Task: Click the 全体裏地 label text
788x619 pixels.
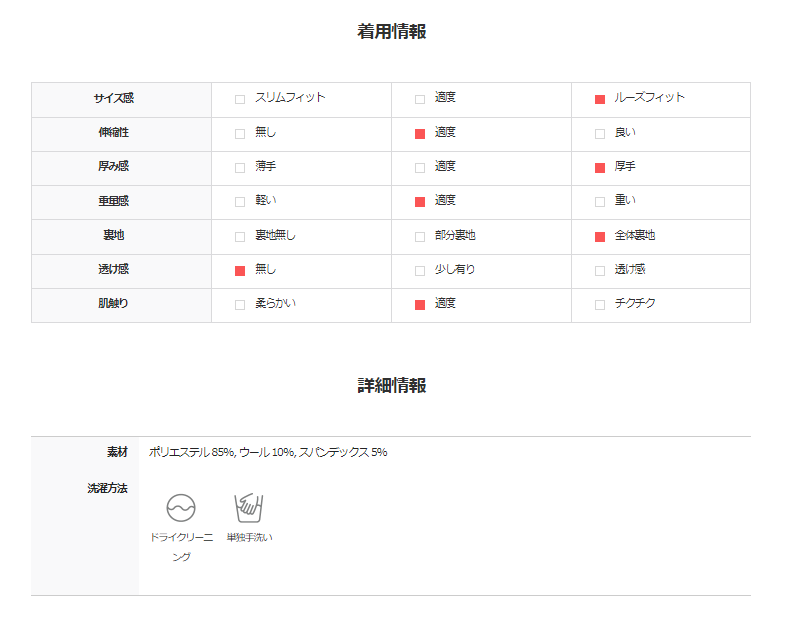Action: [635, 235]
